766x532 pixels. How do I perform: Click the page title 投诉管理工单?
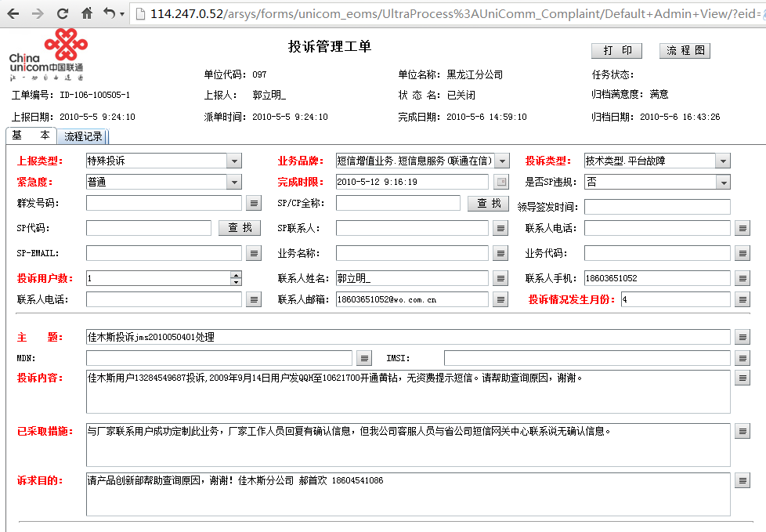[x=330, y=46]
